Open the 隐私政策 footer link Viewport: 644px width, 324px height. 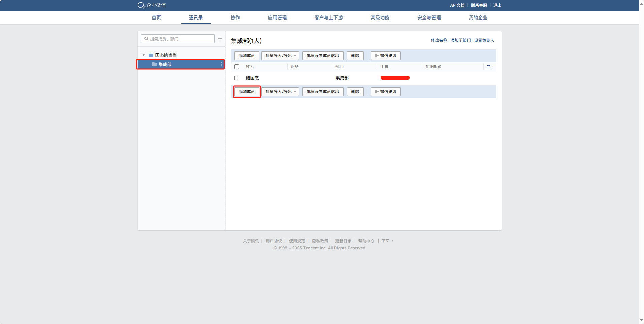320,241
